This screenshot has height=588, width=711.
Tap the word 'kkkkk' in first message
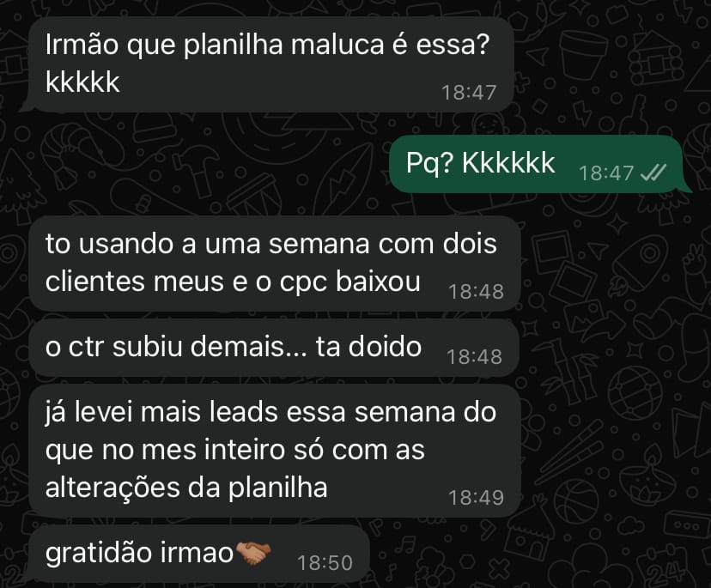coord(82,82)
